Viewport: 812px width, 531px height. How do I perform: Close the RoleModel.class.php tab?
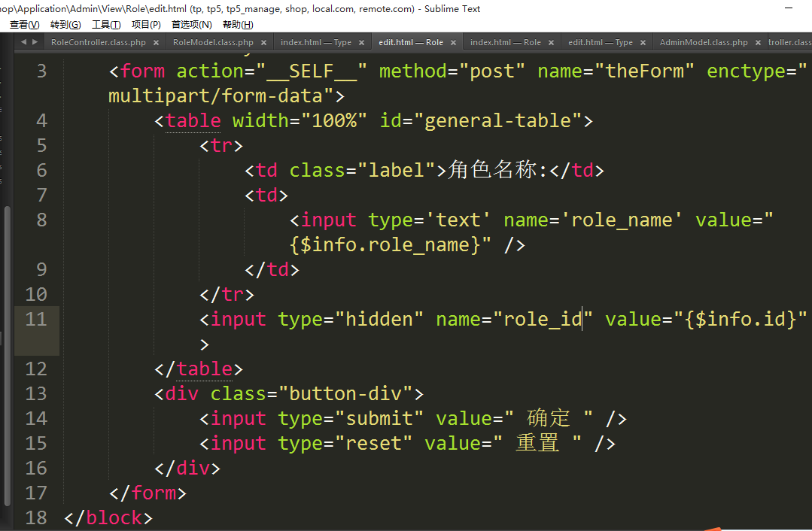click(263, 43)
